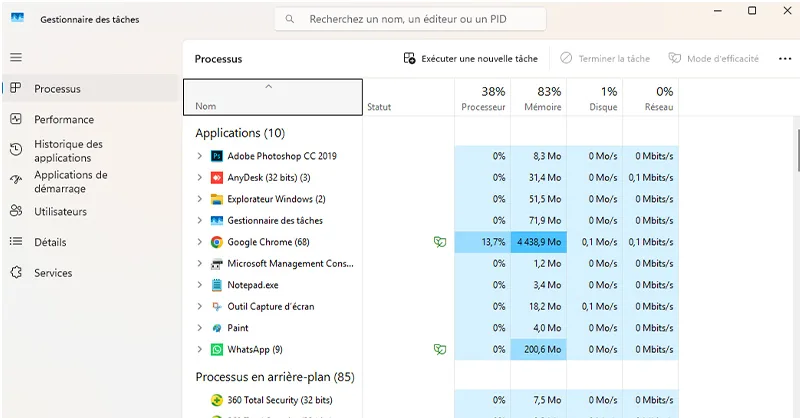The image size is (800, 418).
Task: Click the Services sidebar icon
Action: pos(16,273)
